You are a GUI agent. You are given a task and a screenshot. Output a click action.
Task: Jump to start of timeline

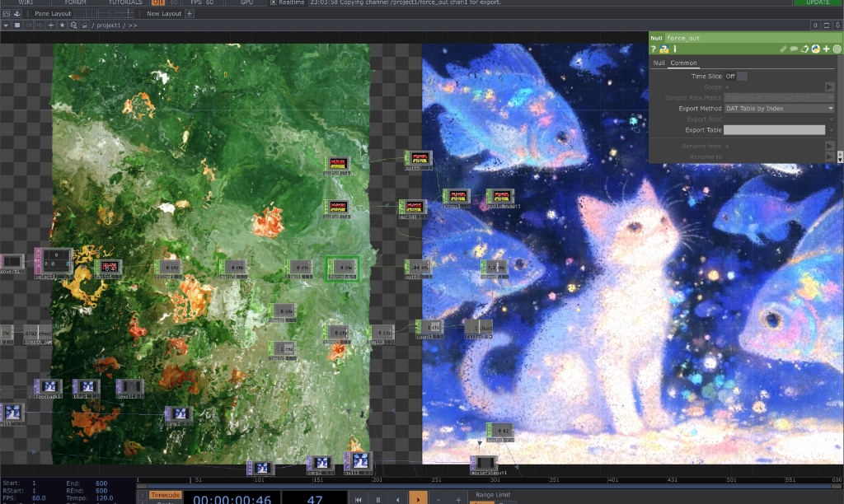pos(359,500)
